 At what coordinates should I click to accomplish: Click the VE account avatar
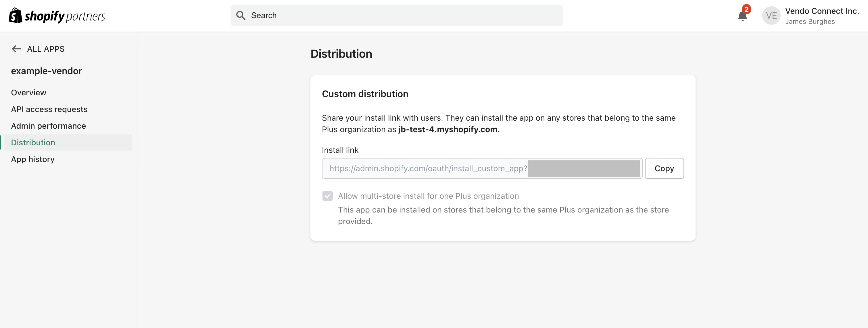point(771,16)
